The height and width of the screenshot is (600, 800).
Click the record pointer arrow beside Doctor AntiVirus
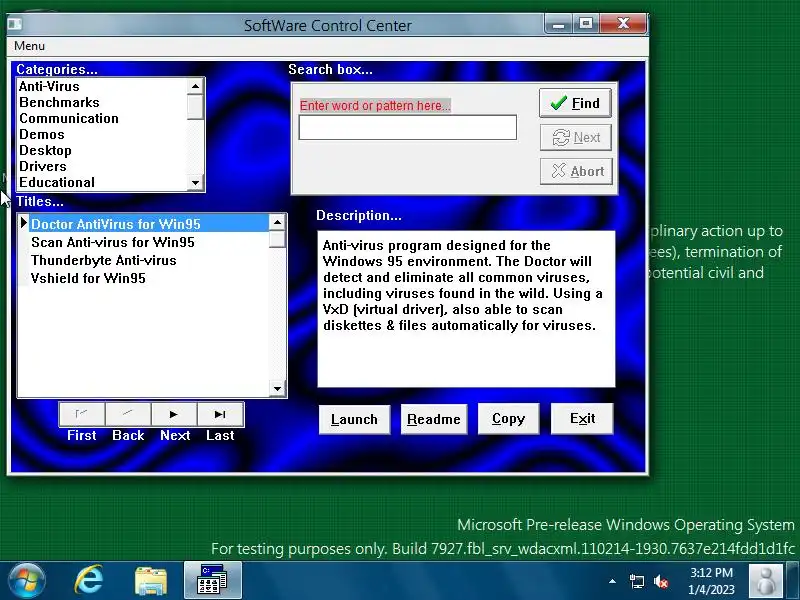tap(23, 223)
